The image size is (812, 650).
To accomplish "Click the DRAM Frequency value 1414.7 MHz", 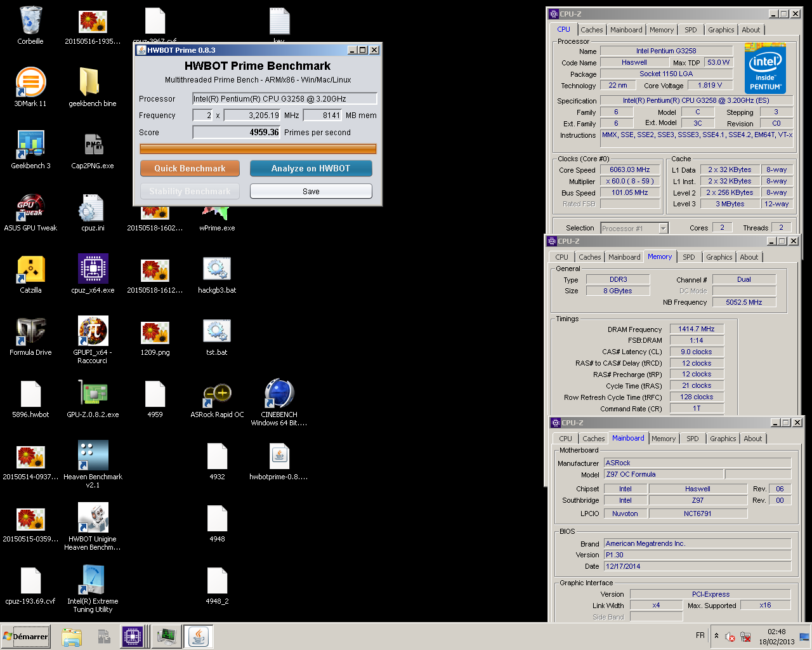I will coord(697,329).
